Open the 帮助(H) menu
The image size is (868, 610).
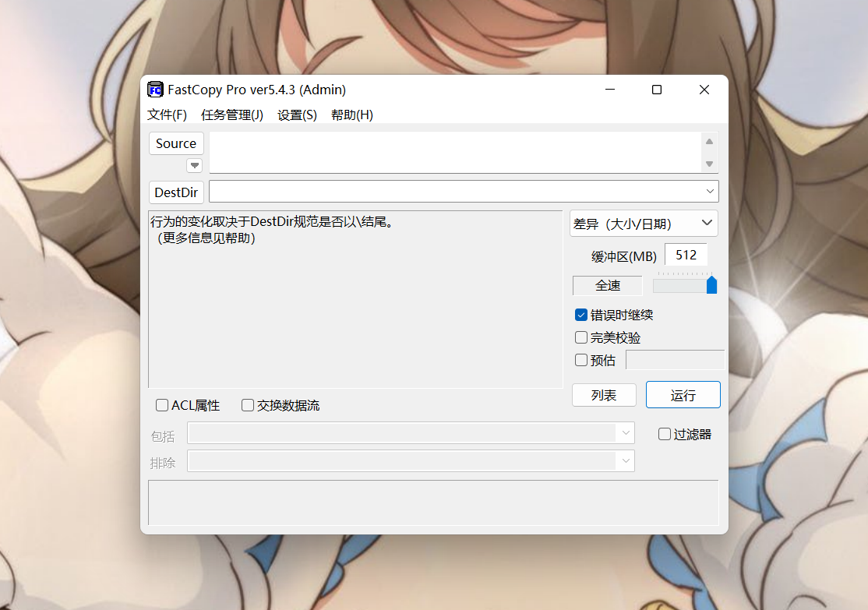pos(352,115)
